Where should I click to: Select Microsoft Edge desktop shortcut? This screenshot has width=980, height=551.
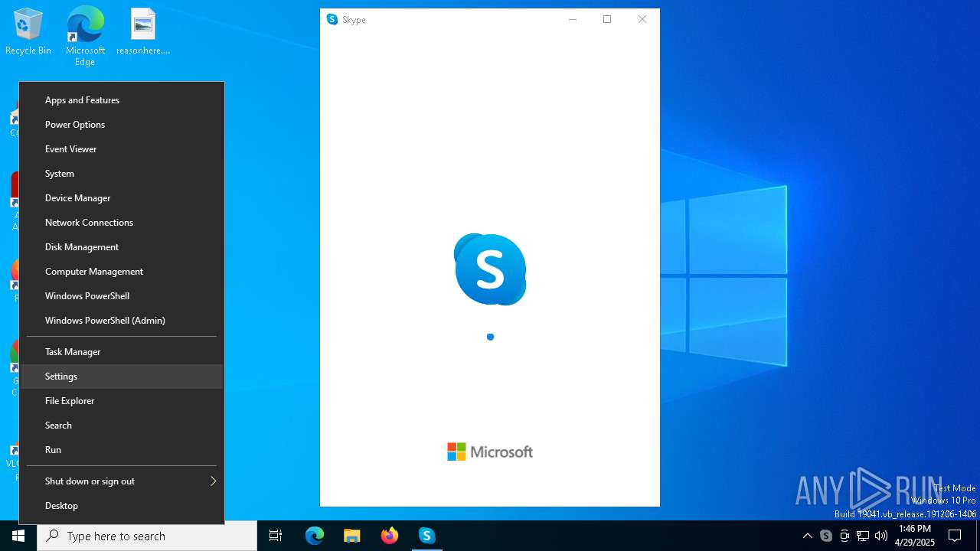coord(85,37)
